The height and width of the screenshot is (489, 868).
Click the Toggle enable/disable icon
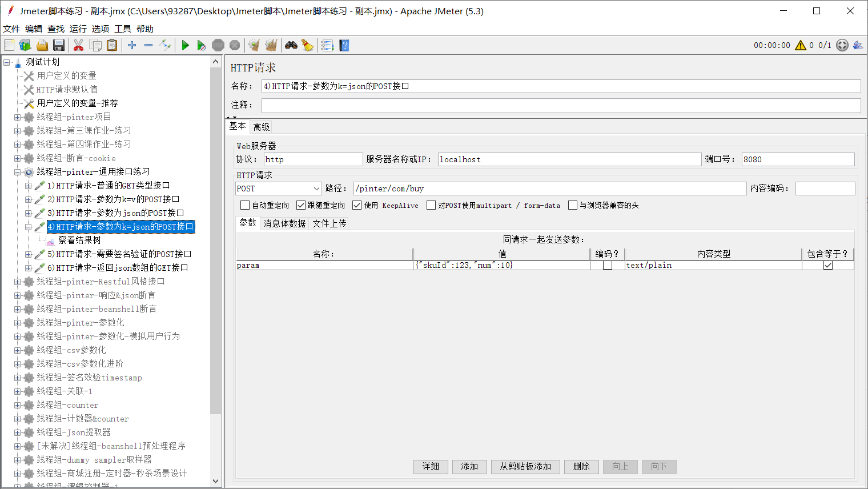point(165,45)
